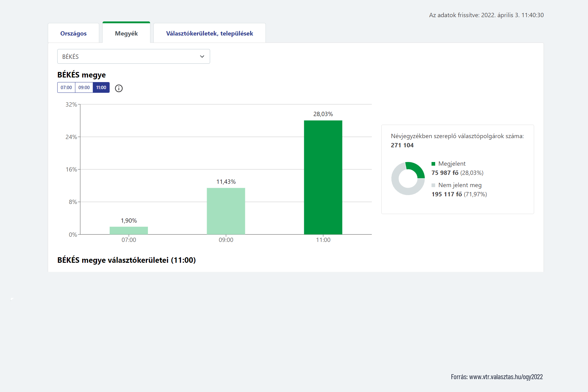
Task: Select the 11:00 time toggle
Action: (101, 88)
